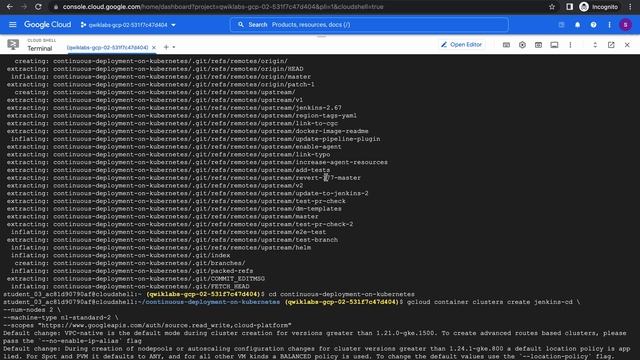The image size is (640, 360).
Task: Click the '--machine-type n1-standard-2' line
Action: [61, 318]
